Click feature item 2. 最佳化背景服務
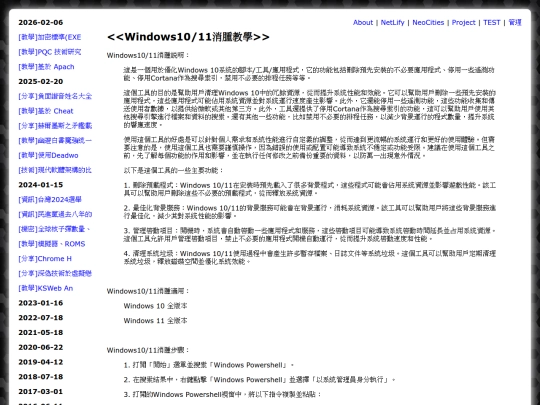Screen dimensions: 540x405 pyautogui.click(x=310, y=212)
